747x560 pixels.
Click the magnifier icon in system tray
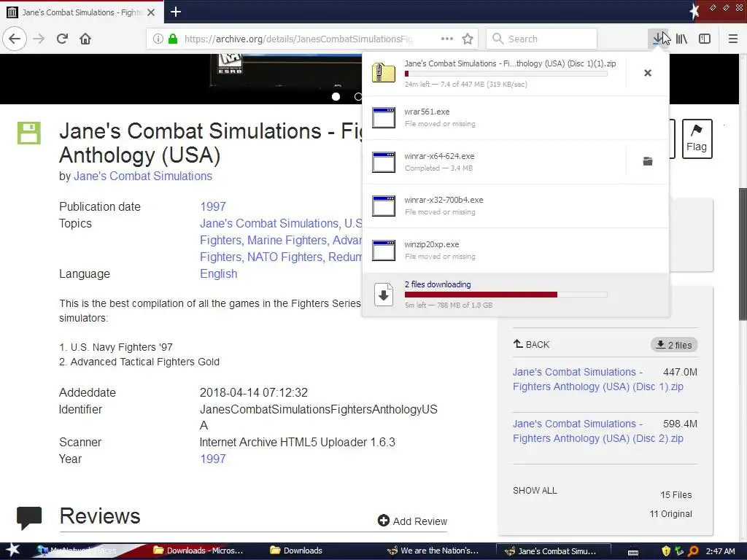[693, 551]
